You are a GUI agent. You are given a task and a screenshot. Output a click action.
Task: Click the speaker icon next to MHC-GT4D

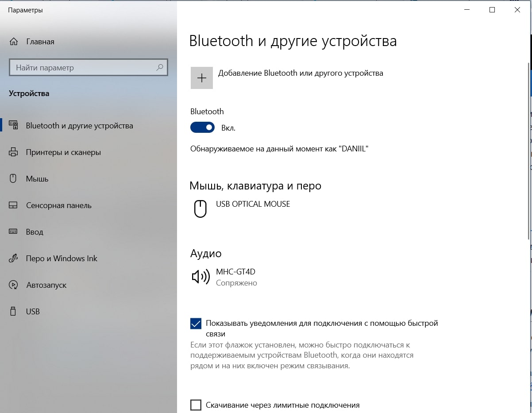(x=200, y=277)
